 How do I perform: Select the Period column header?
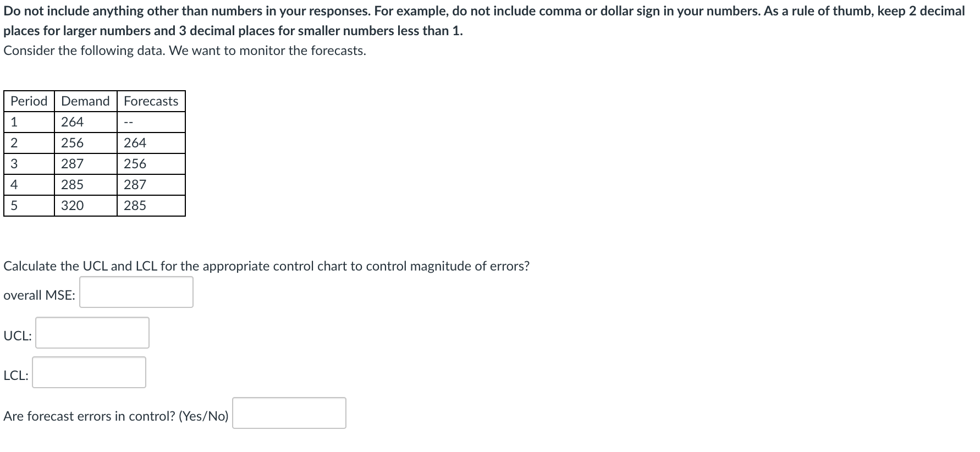click(28, 101)
